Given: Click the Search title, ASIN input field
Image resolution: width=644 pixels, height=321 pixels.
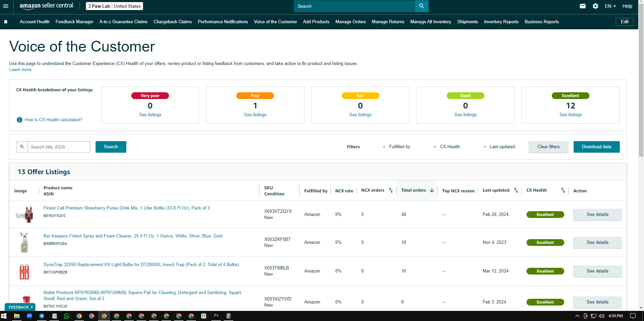Looking at the screenshot, I should [x=59, y=147].
